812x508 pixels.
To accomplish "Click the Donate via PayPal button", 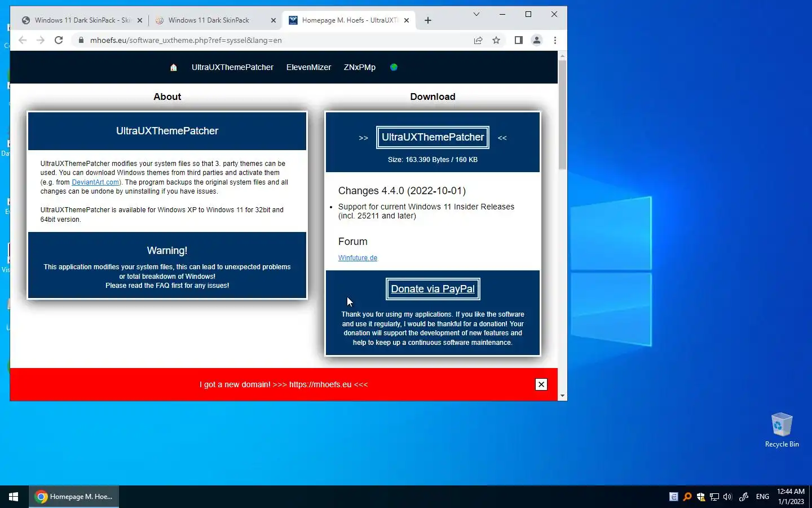I will 433,289.
